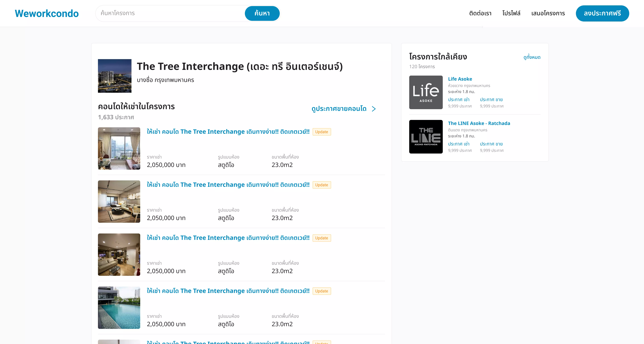This screenshot has height=344, width=644.
Task: Open second listing's bedroom photo
Action: [119, 202]
